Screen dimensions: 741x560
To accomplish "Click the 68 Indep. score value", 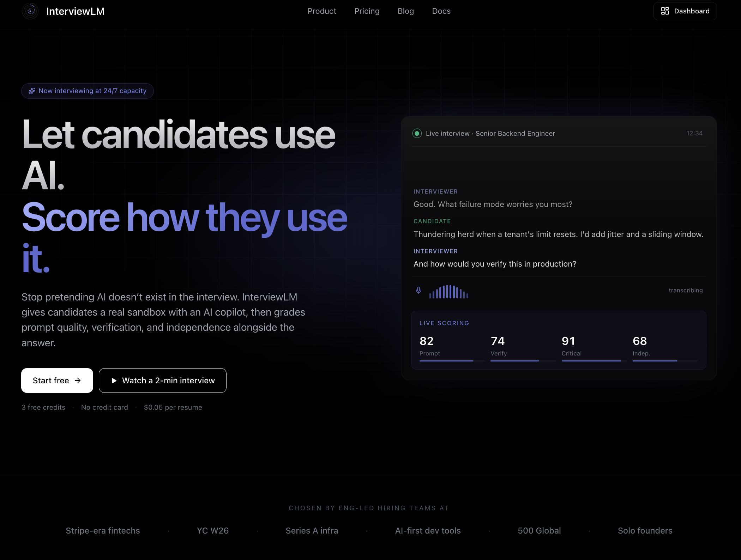I will 640,341.
